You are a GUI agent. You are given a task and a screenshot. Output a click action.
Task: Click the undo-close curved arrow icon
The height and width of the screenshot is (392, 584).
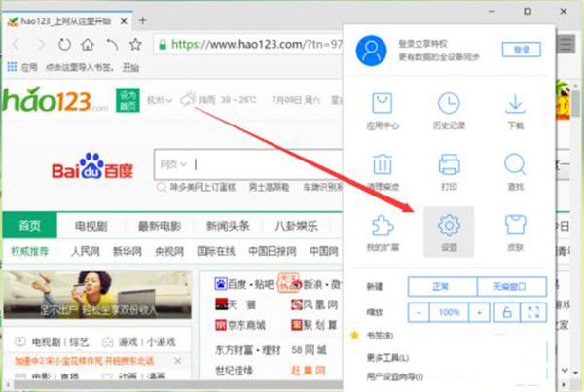112,45
